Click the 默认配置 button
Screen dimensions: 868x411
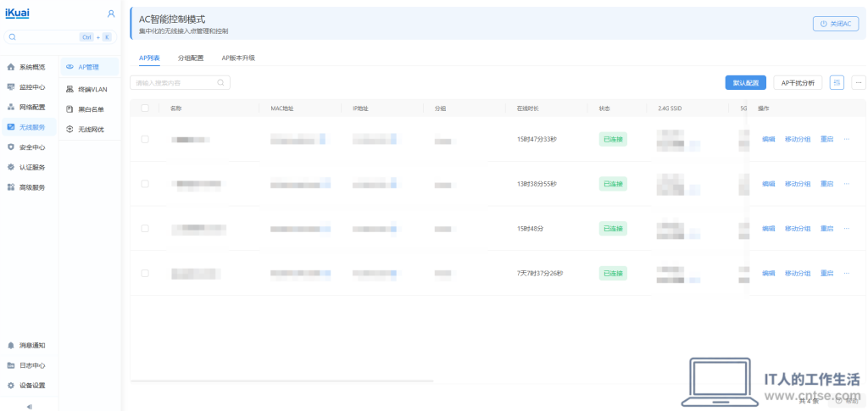[x=746, y=83]
